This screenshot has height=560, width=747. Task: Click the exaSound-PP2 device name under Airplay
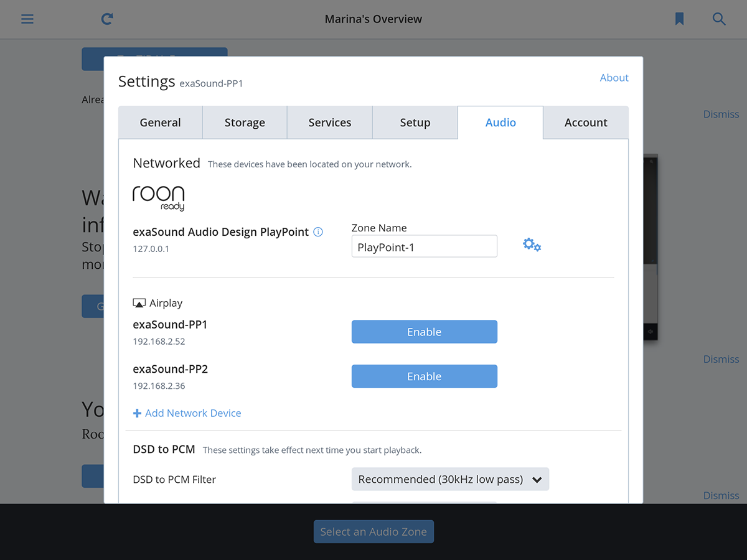coord(171,370)
